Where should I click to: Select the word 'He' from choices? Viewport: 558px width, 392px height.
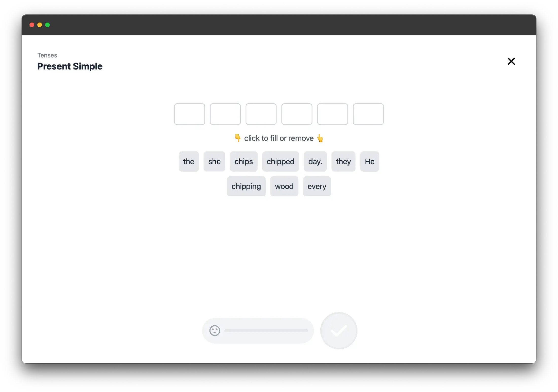click(x=370, y=161)
